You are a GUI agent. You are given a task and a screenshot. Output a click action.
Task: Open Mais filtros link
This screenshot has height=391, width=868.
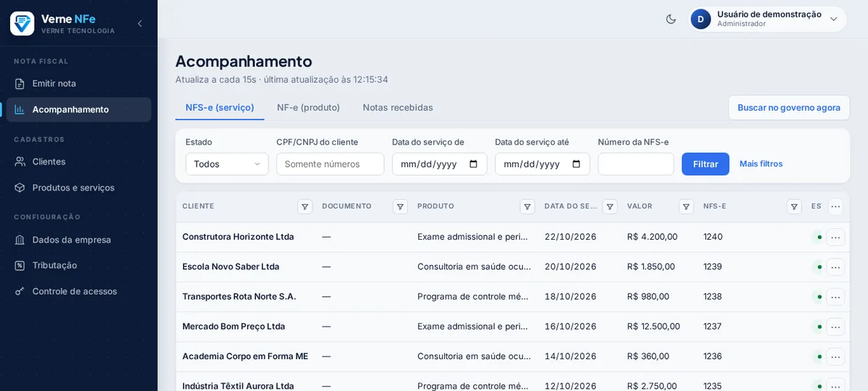coord(761,164)
